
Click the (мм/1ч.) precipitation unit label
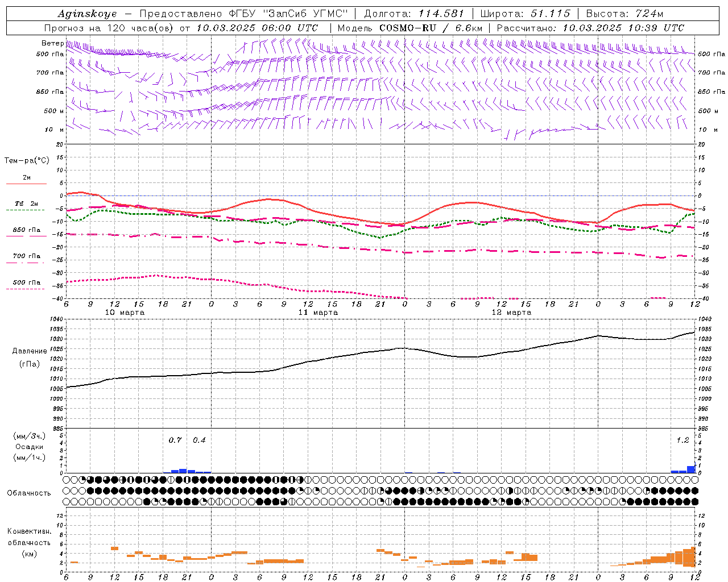pyautogui.click(x=30, y=458)
